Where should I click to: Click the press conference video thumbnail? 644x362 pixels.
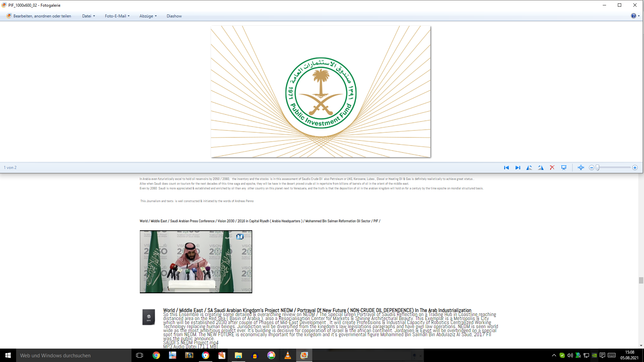pos(196,262)
